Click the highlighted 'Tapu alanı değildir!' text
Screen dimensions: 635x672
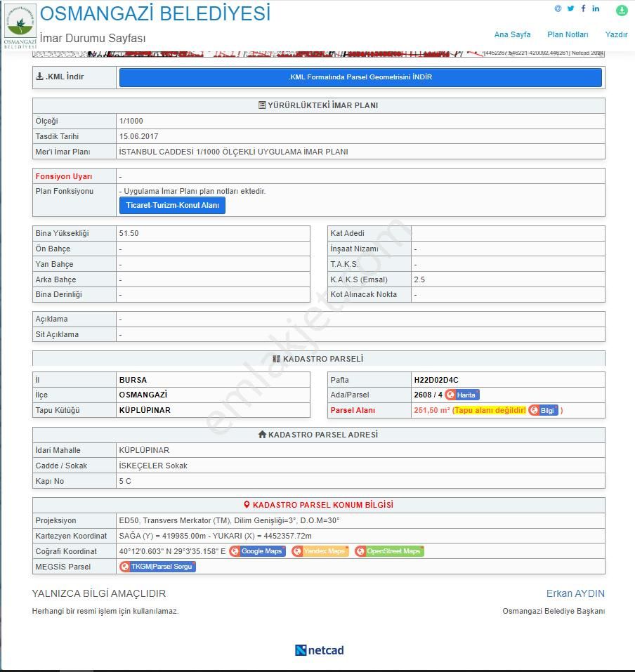[x=490, y=410]
